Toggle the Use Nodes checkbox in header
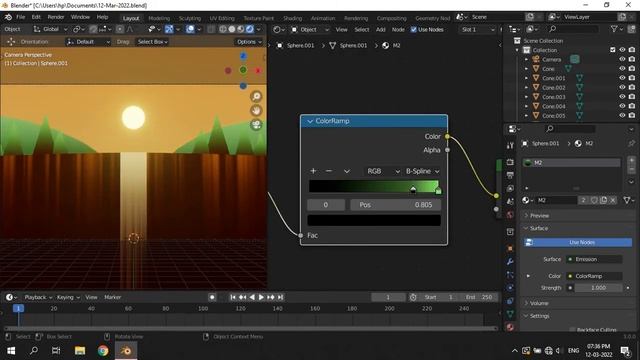This screenshot has width=640, height=360. click(x=413, y=29)
